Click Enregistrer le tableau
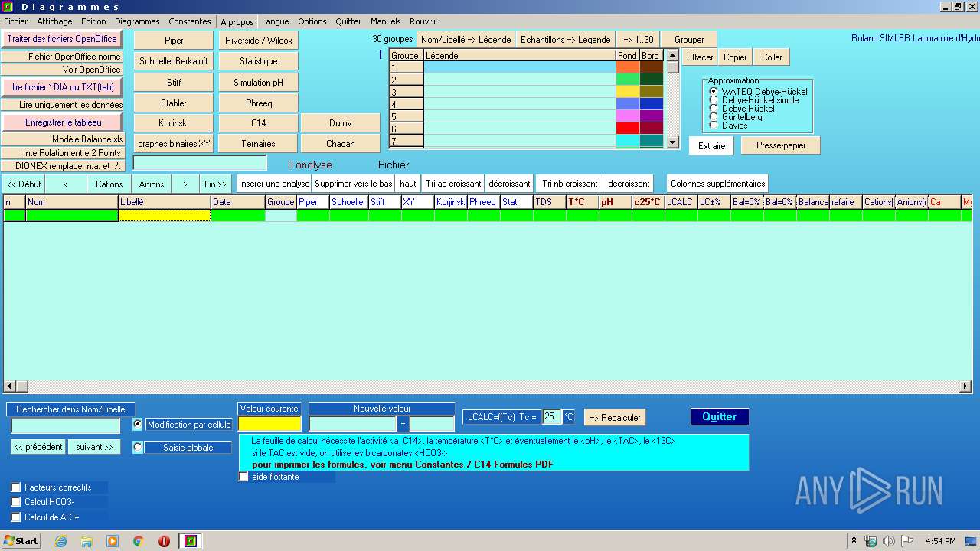The image size is (980, 551). coord(63,122)
